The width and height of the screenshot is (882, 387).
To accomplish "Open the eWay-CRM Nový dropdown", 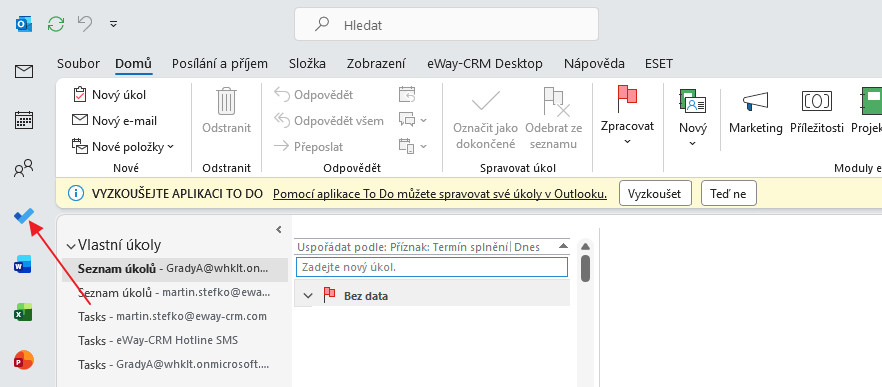I will tap(692, 118).
